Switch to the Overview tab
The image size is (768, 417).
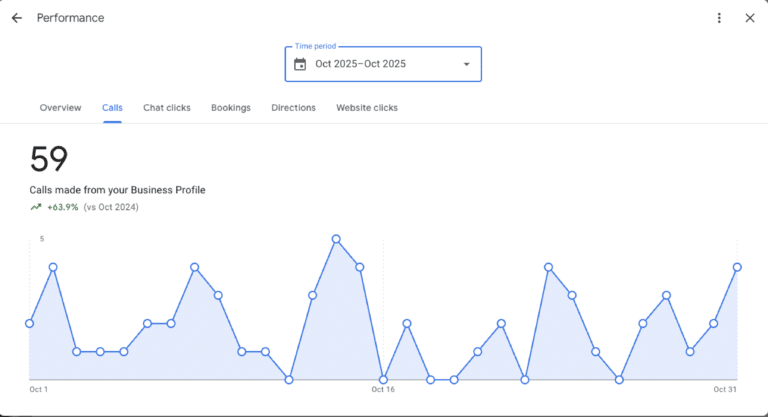click(60, 108)
